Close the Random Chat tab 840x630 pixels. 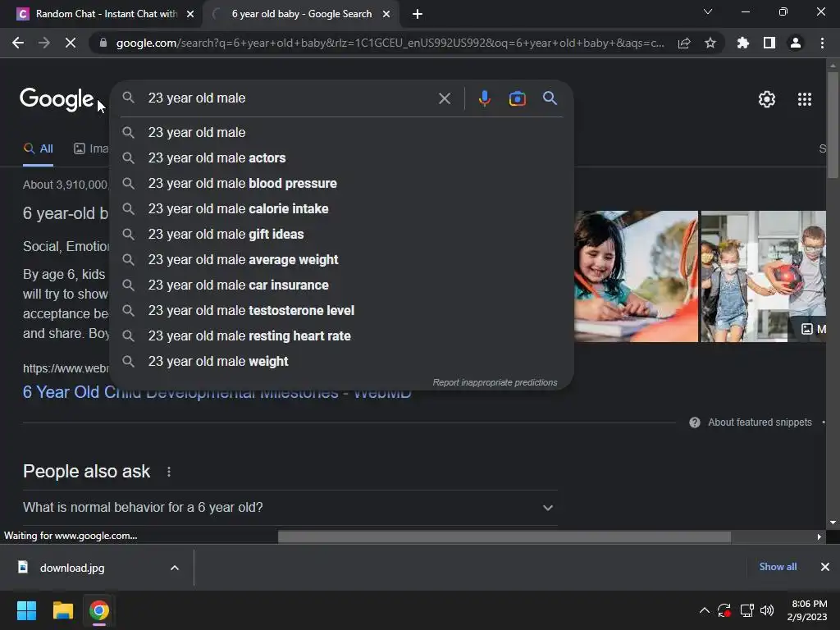tap(190, 14)
